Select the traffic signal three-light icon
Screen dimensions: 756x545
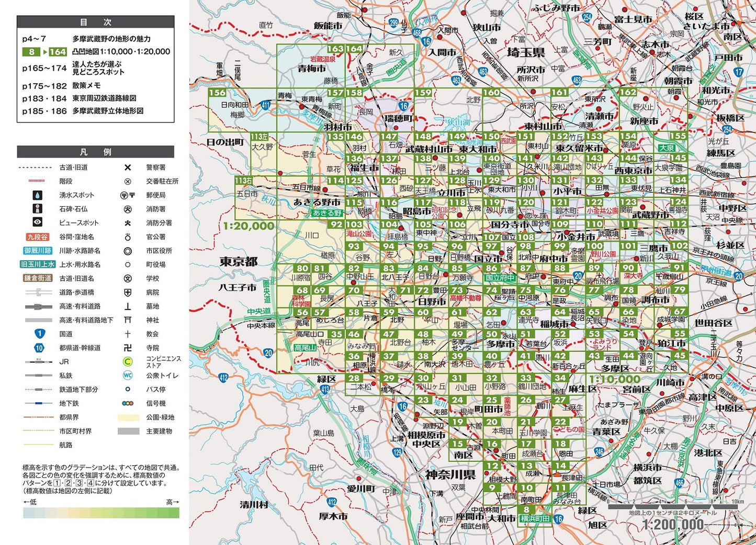[128, 403]
